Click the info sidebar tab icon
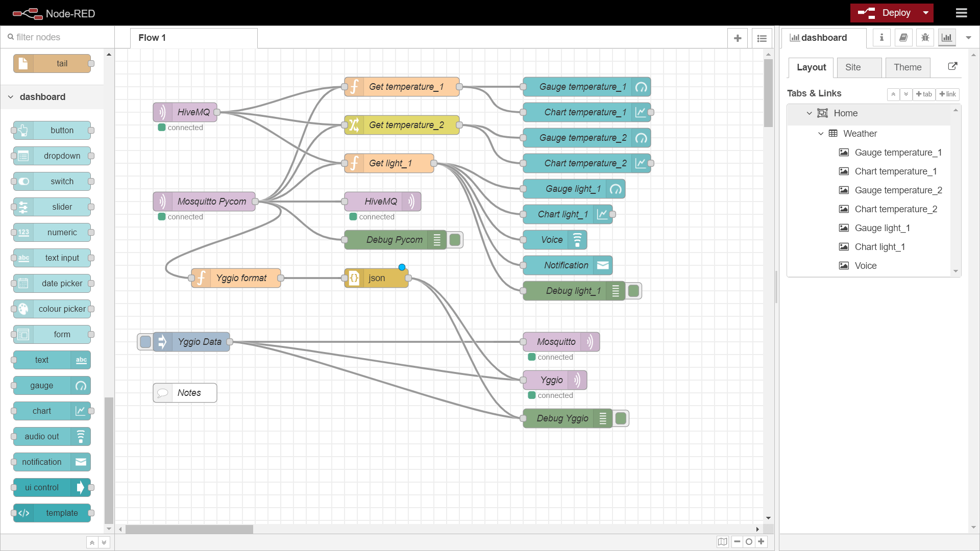The width and height of the screenshot is (980, 551). tap(881, 38)
